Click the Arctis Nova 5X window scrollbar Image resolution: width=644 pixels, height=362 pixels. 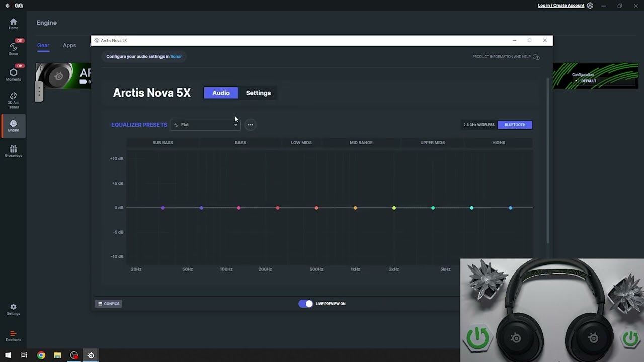click(x=548, y=161)
